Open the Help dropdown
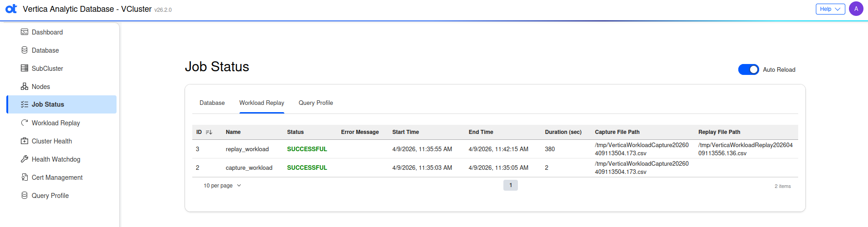Image resolution: width=868 pixels, height=227 pixels. [x=830, y=9]
